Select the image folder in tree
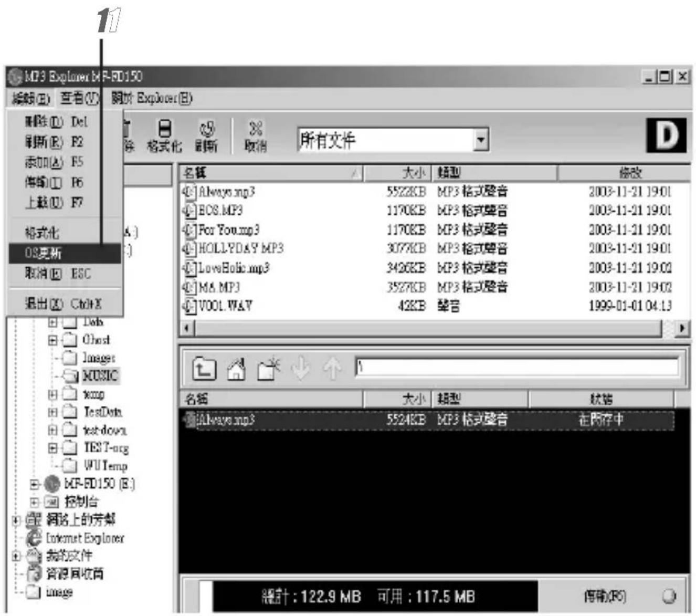696x616 pixels. (49, 592)
